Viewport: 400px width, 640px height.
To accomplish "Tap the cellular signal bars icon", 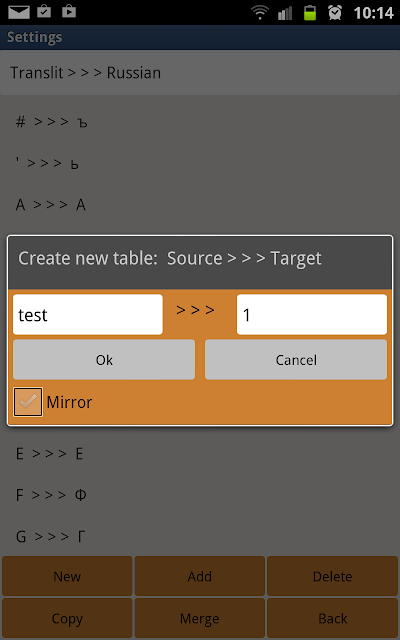I will tap(285, 13).
